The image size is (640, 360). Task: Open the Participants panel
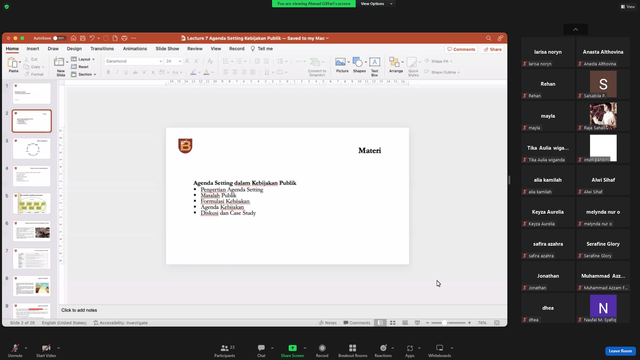[225, 350]
